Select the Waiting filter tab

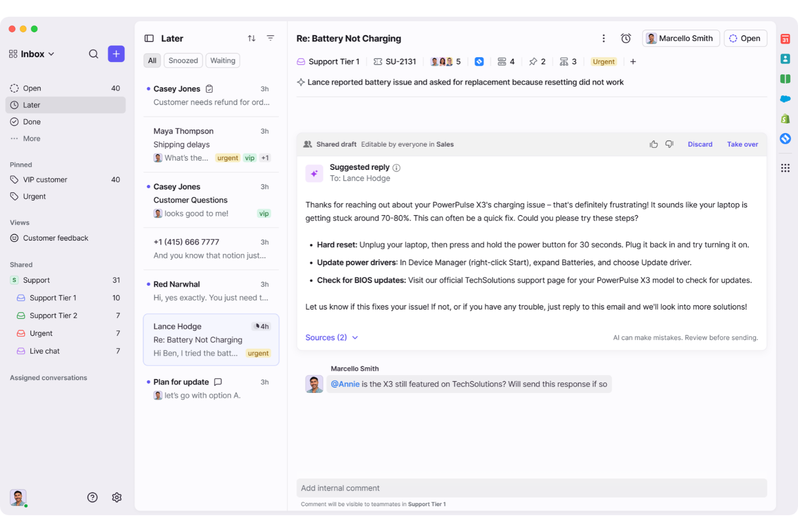click(223, 60)
